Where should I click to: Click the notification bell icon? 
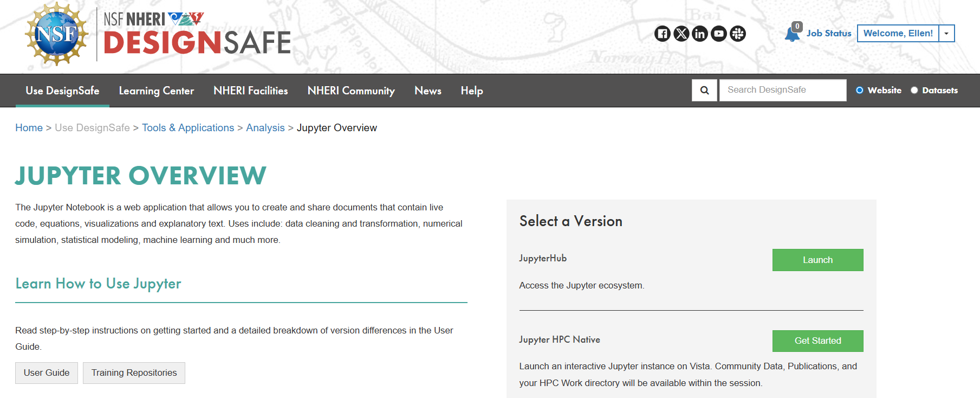point(791,35)
